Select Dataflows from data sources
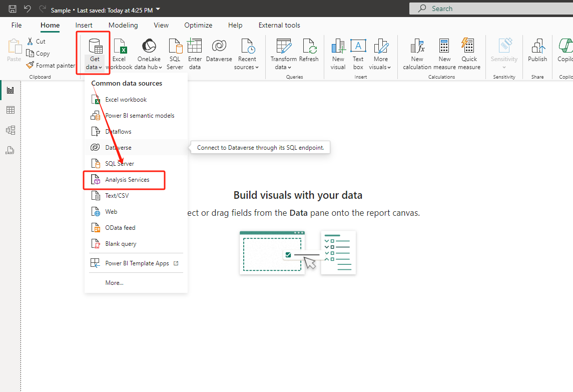 (x=136, y=132)
